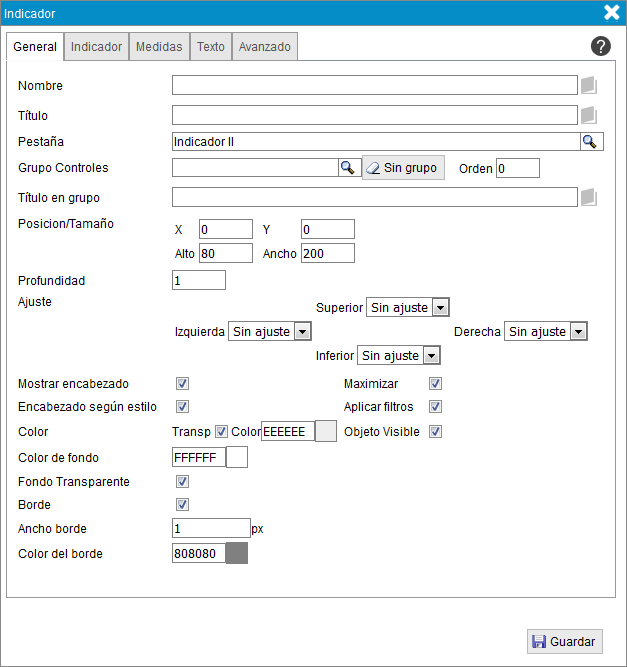
Task: Toggle the Mostrar encabezado checkbox
Action: pyautogui.click(x=183, y=384)
